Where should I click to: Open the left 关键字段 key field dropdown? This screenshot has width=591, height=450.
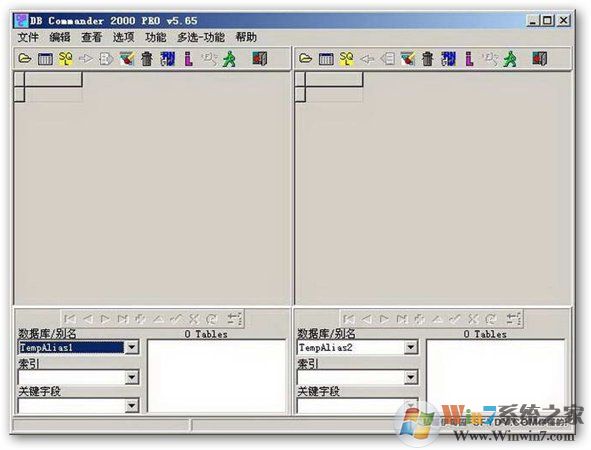coord(132,406)
